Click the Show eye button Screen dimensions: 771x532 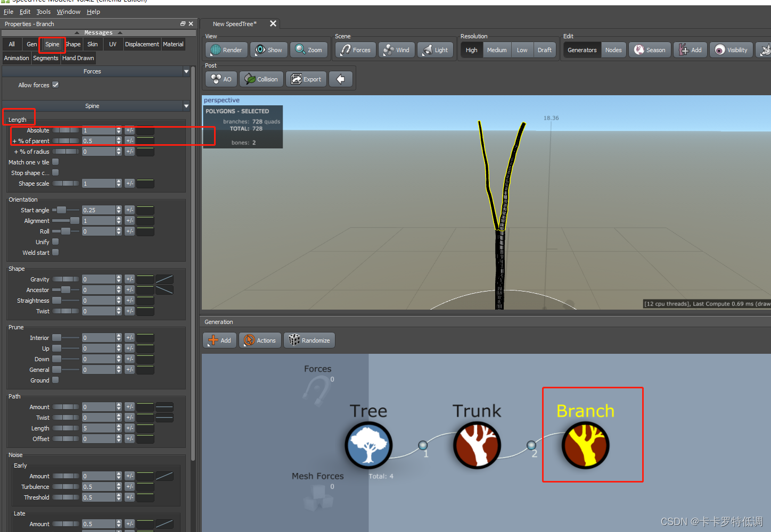coord(269,50)
